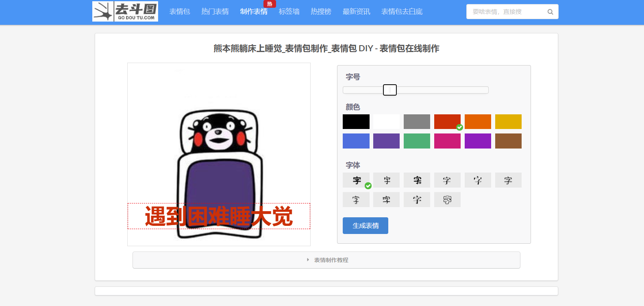Screen dimensions: 644x306
Task: Click the red caption text 遇到困难睡大觉
Action: pos(219,216)
